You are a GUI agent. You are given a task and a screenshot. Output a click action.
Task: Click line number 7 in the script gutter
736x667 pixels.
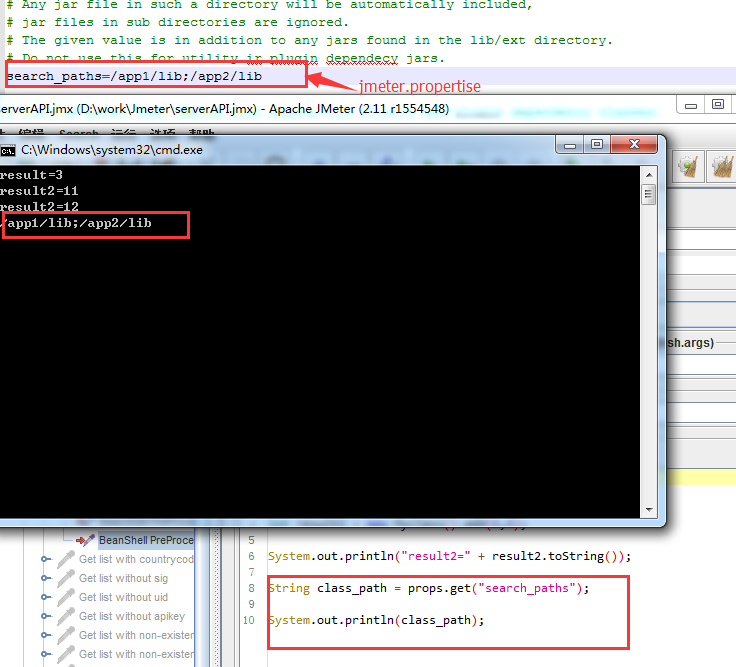click(x=252, y=572)
